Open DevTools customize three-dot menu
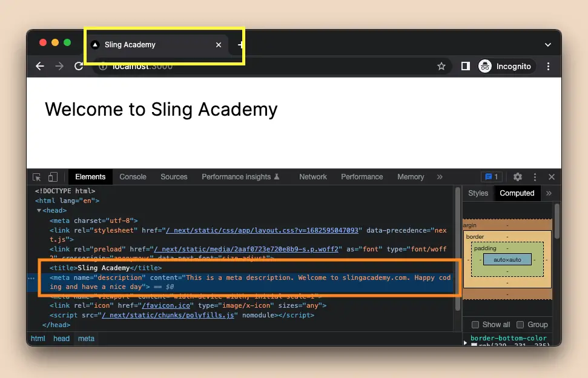The image size is (588, 378). [535, 177]
